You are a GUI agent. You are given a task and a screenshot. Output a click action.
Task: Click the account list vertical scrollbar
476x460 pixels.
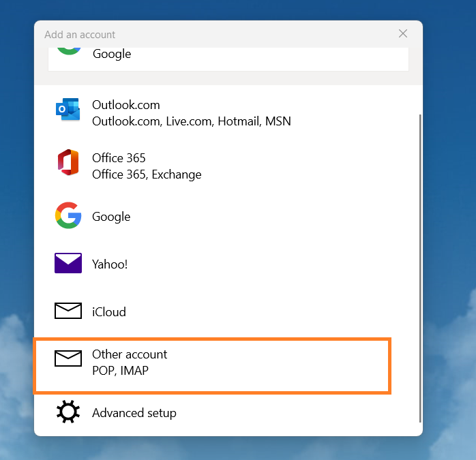[420, 269]
